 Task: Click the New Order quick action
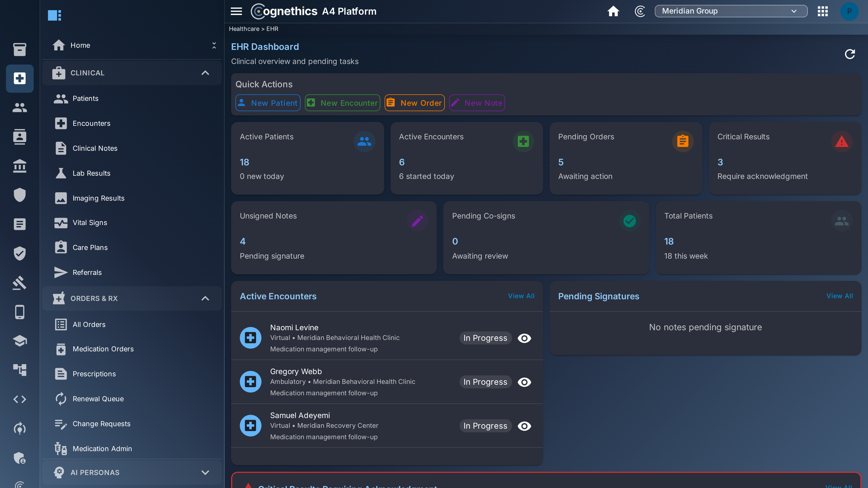pos(414,103)
